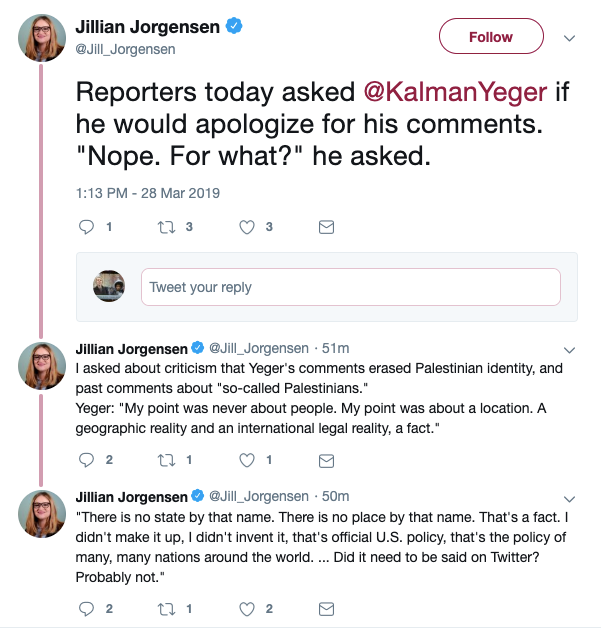
Task: Follow Jillian Jorgensen
Action: [x=491, y=37]
